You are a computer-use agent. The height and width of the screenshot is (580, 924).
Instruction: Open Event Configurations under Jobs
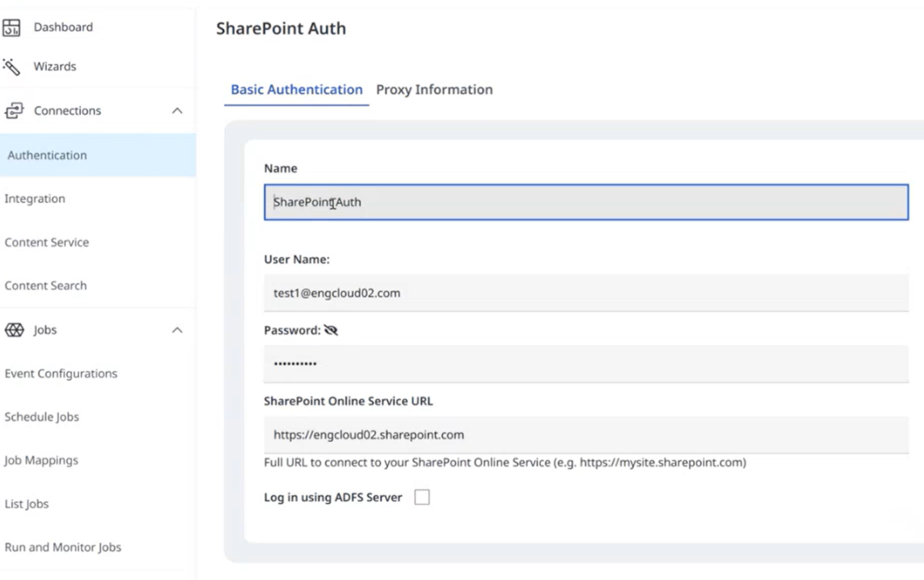point(61,374)
